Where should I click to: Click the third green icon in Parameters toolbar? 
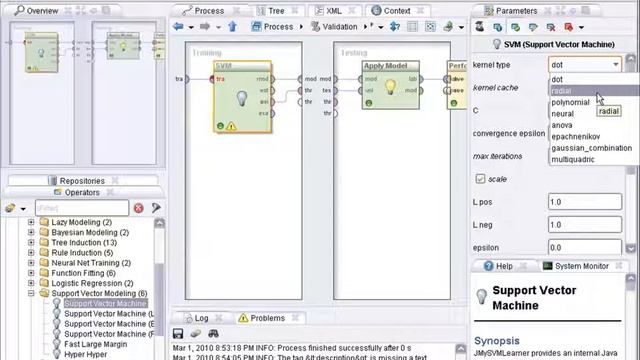pos(515,27)
